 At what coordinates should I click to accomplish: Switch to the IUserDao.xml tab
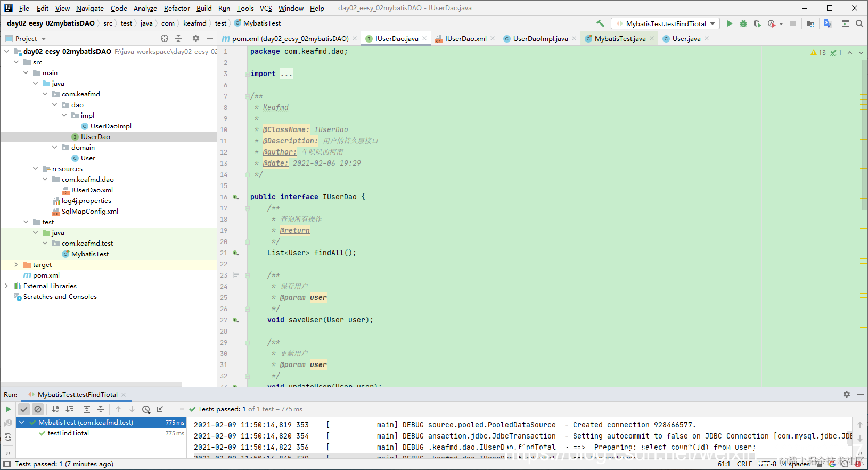(x=465, y=38)
